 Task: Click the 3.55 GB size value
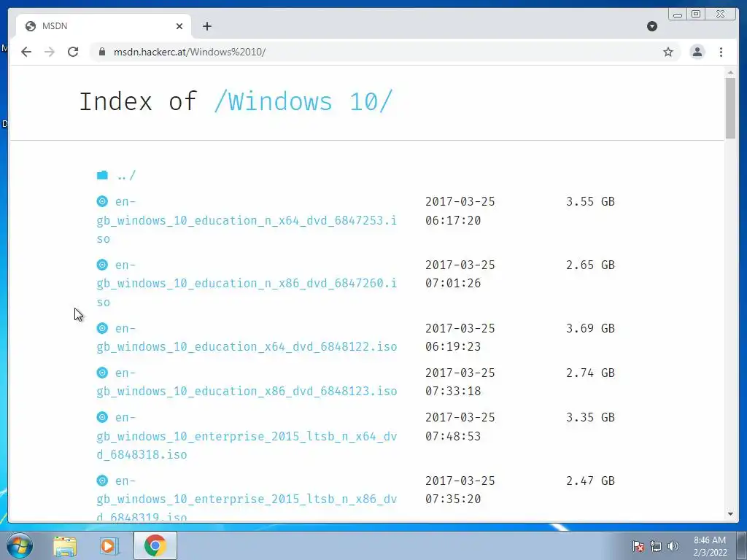590,201
